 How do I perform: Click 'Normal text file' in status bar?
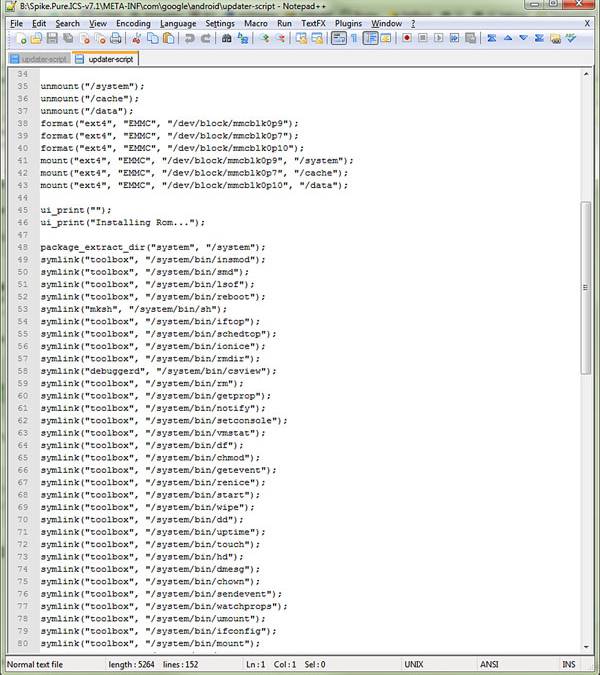point(35,664)
